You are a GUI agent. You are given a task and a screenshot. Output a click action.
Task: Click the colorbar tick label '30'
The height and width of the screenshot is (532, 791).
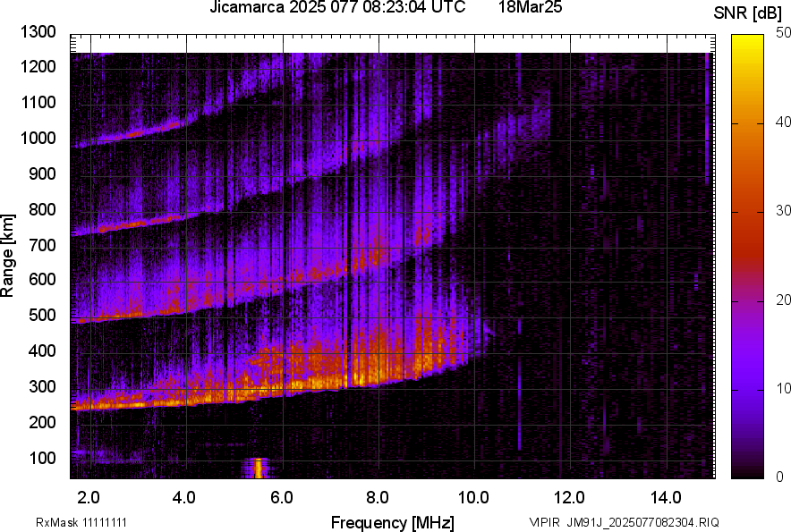click(783, 211)
